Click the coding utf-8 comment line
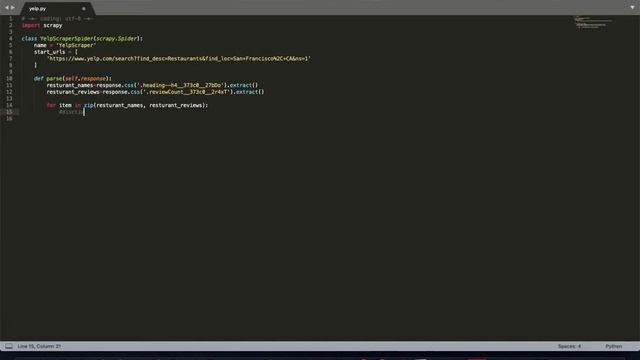640x360 pixels. click(58, 19)
